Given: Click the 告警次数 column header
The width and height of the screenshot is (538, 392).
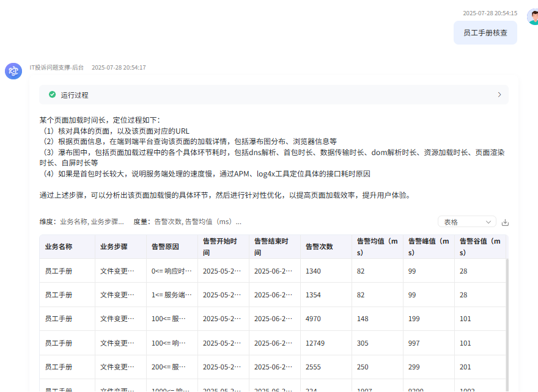Looking at the screenshot, I should (320, 245).
